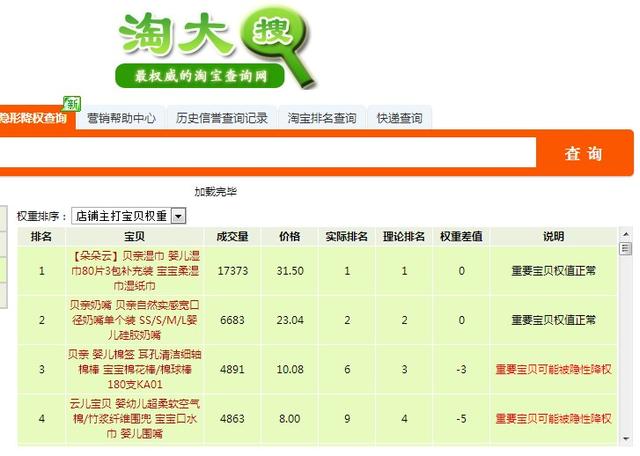Click the 权重差值 column header

point(461,236)
